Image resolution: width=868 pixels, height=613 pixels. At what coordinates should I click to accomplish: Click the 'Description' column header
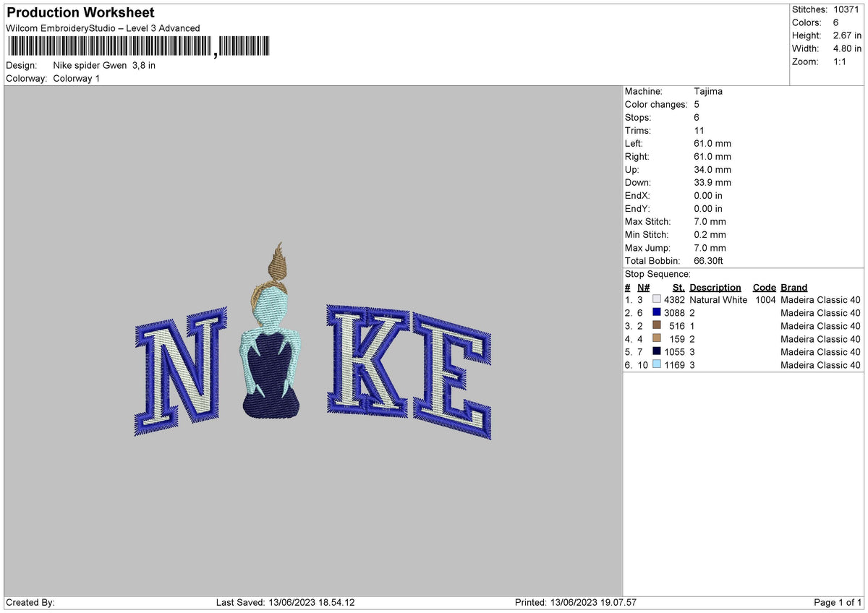pos(715,287)
